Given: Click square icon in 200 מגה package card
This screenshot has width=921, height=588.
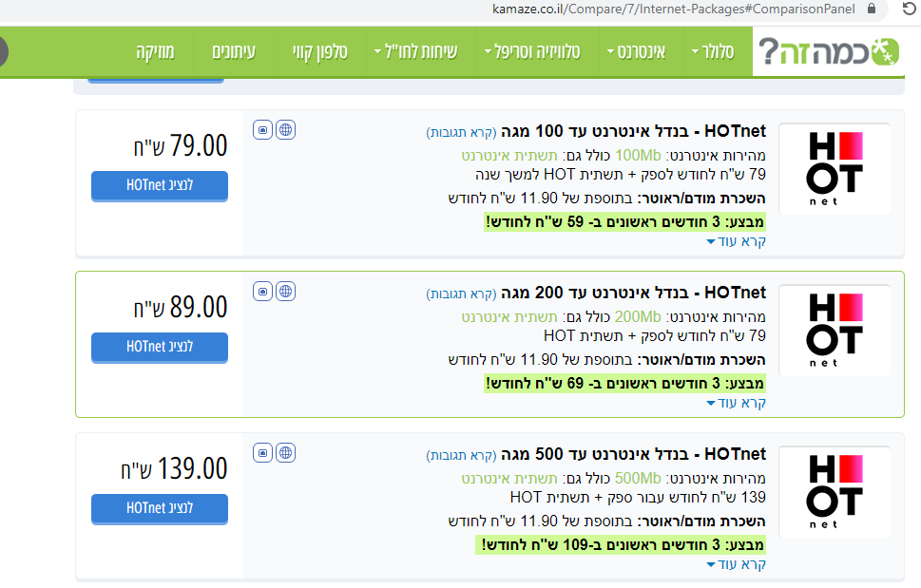Looking at the screenshot, I should (x=262, y=291).
